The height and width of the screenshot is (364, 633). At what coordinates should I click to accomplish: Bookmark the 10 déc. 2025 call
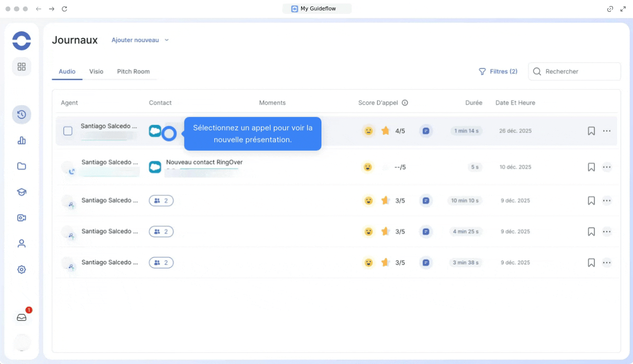(x=591, y=167)
